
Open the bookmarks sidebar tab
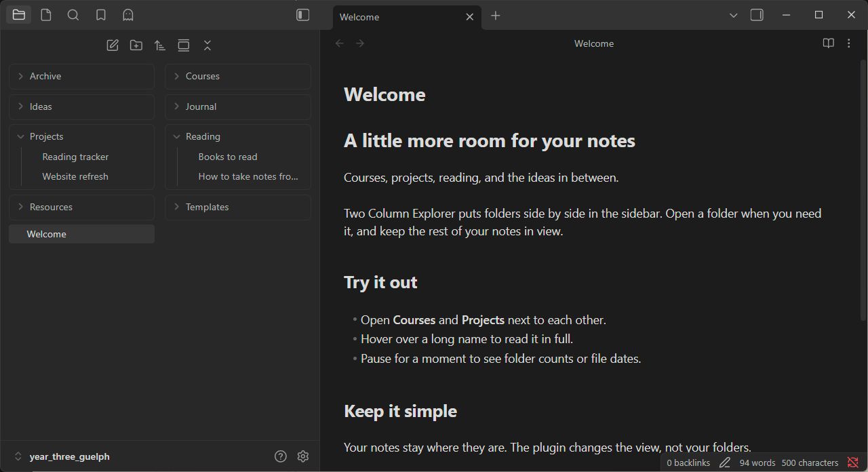[x=100, y=15]
